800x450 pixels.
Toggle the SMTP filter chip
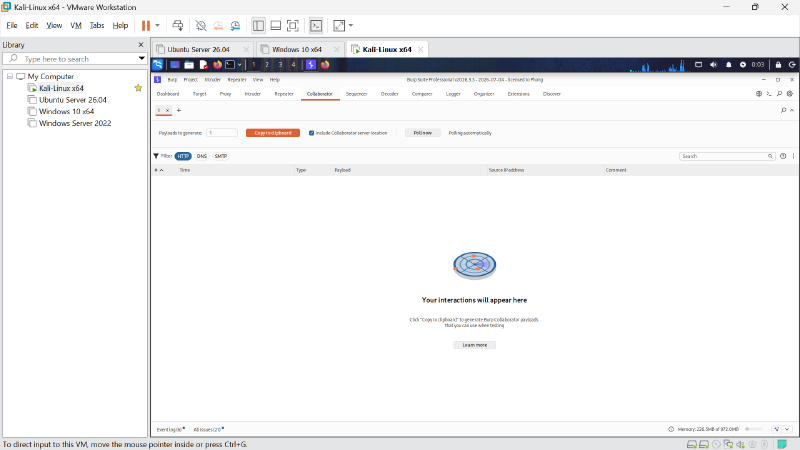point(221,156)
